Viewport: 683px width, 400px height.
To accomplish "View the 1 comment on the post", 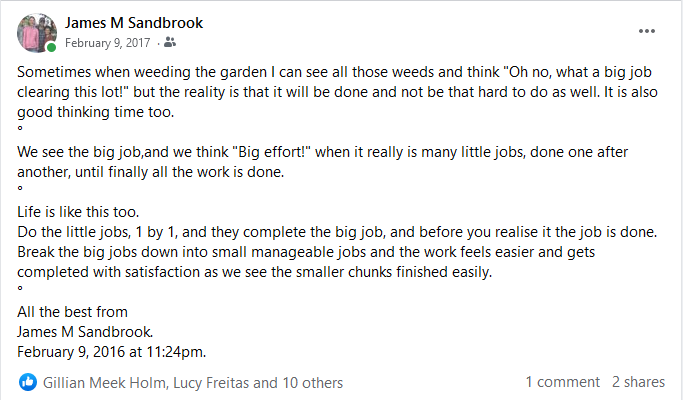I will coord(560,382).
